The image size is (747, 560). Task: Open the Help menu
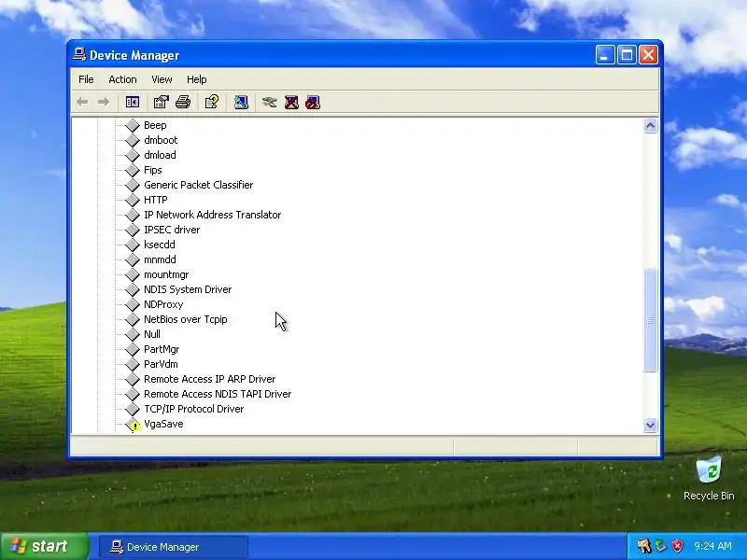click(196, 79)
